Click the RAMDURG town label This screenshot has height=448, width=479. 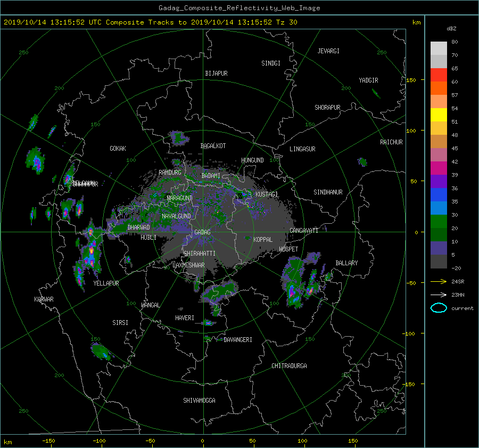170,173
